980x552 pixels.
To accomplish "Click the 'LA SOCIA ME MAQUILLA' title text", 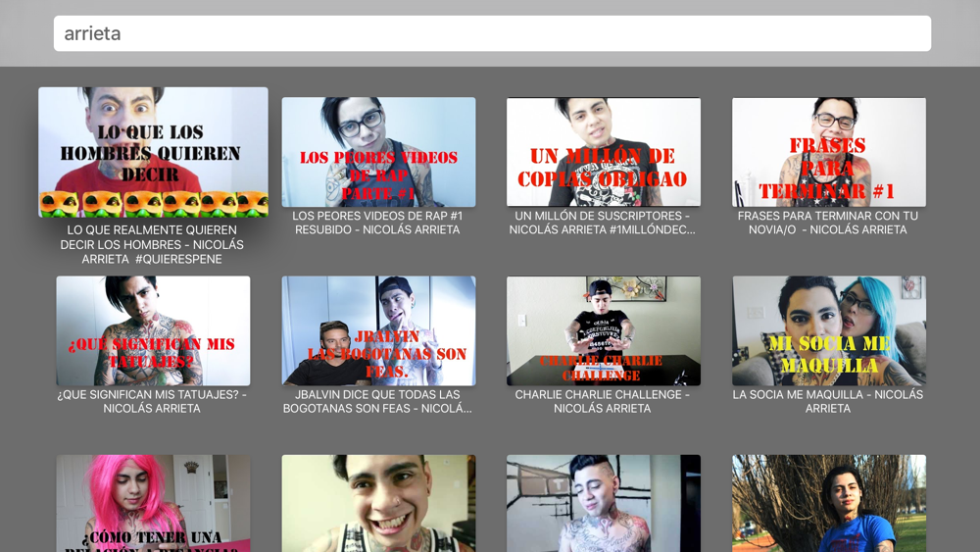I will pos(828,401).
